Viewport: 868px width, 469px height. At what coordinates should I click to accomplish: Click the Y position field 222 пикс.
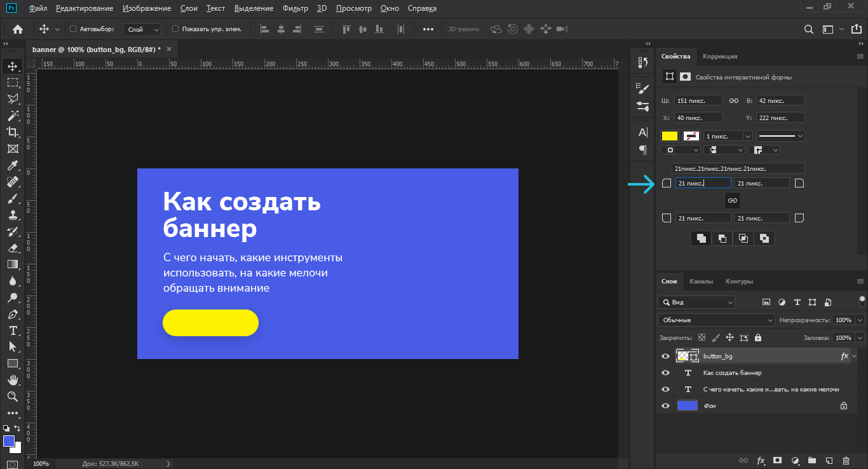pos(780,118)
